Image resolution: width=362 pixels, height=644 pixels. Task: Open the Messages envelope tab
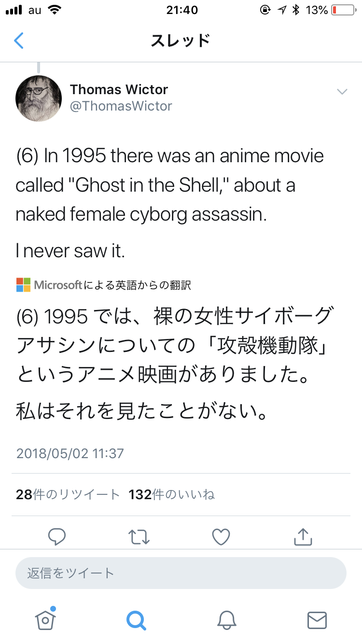tap(317, 620)
